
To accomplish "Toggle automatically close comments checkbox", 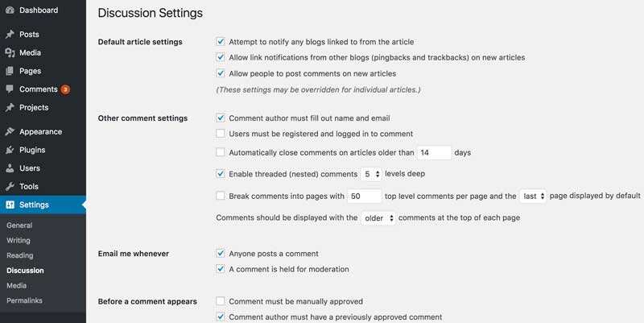I will click(x=221, y=152).
